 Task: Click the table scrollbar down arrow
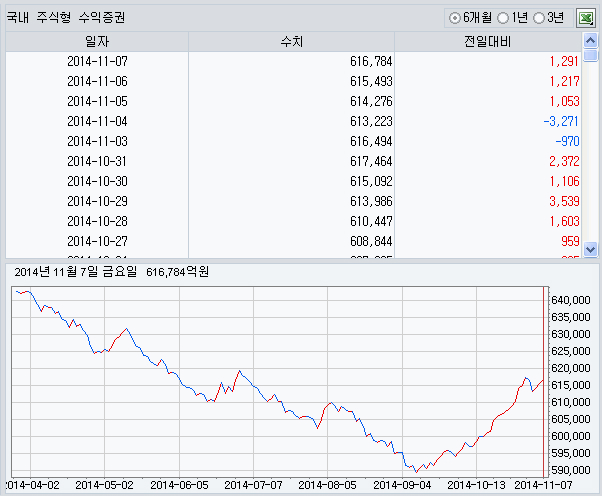590,249
